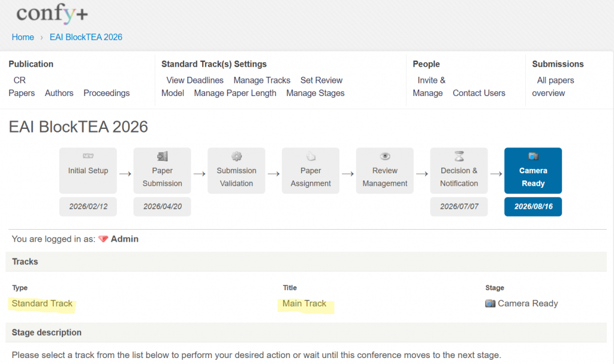
Task: Open the Standard Track link
Action: click(42, 303)
